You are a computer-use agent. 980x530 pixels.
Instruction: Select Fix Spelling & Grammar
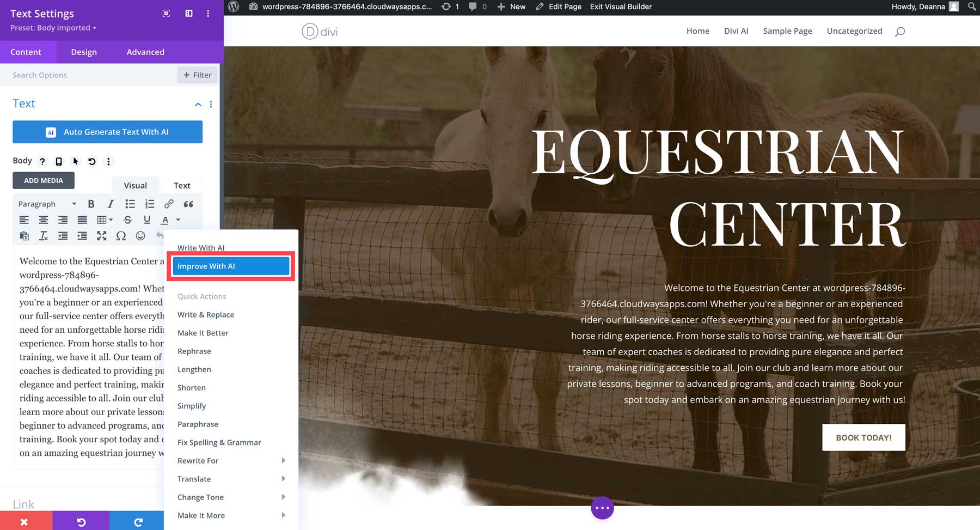(x=219, y=442)
